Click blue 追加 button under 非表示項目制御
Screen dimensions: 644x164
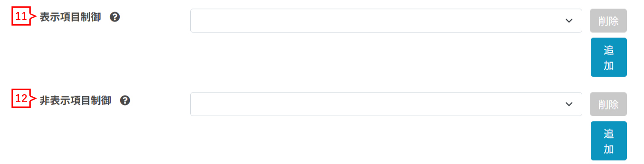pyautogui.click(x=609, y=141)
